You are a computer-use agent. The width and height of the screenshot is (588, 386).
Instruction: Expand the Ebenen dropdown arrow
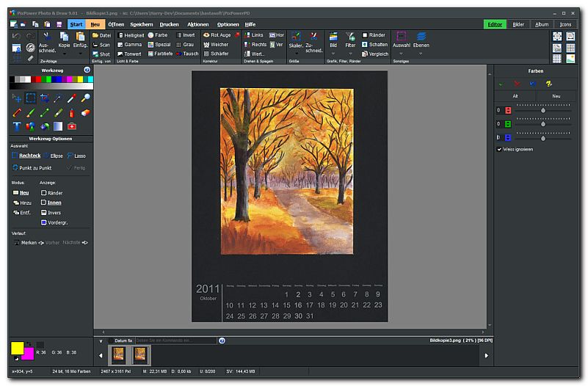click(x=421, y=54)
